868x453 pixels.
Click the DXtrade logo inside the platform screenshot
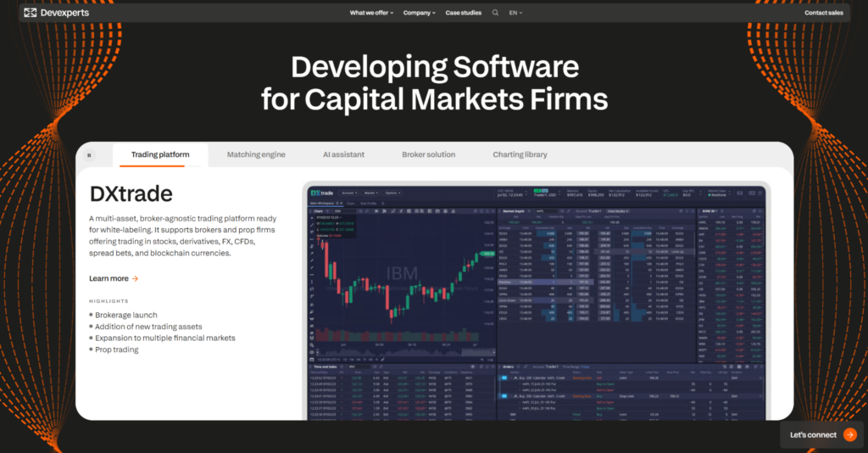click(322, 193)
